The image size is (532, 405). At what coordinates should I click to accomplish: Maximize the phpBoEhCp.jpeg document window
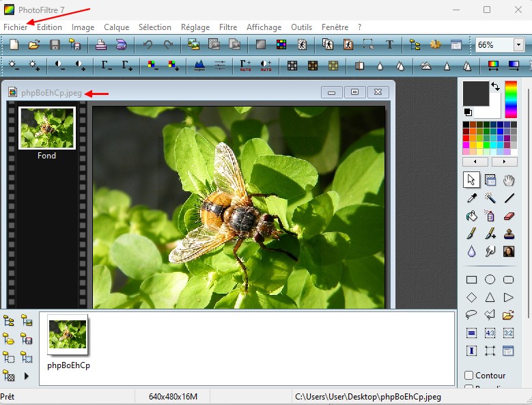pos(354,92)
